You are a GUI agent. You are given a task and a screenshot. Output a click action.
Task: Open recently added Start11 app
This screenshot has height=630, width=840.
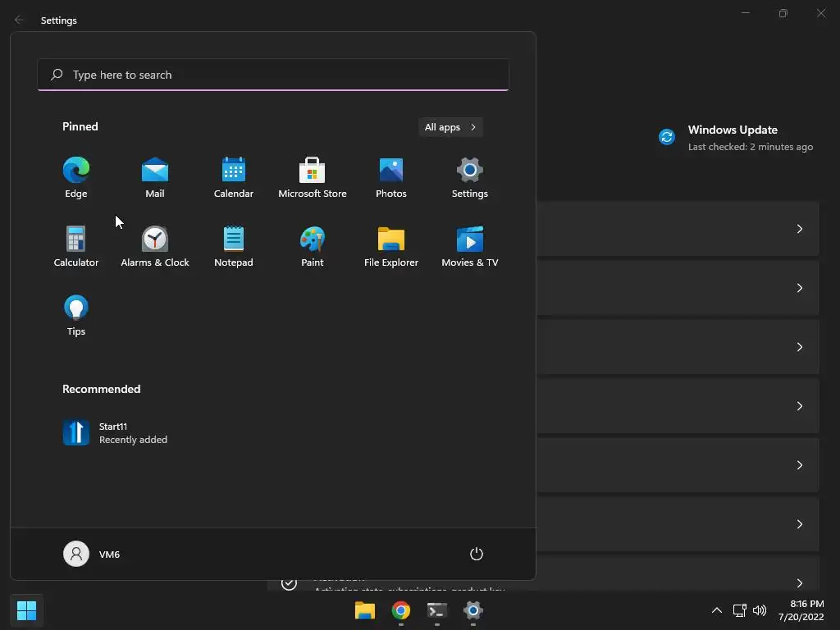pyautogui.click(x=115, y=433)
